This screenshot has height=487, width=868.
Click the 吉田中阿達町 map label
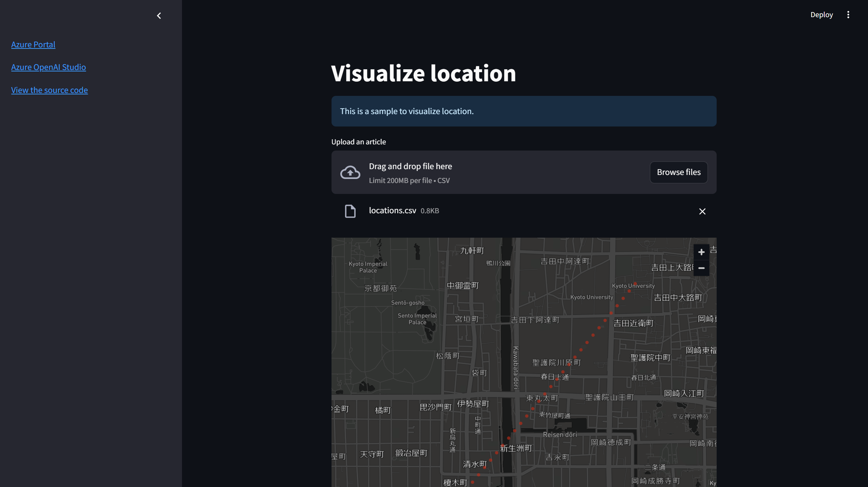(565, 261)
